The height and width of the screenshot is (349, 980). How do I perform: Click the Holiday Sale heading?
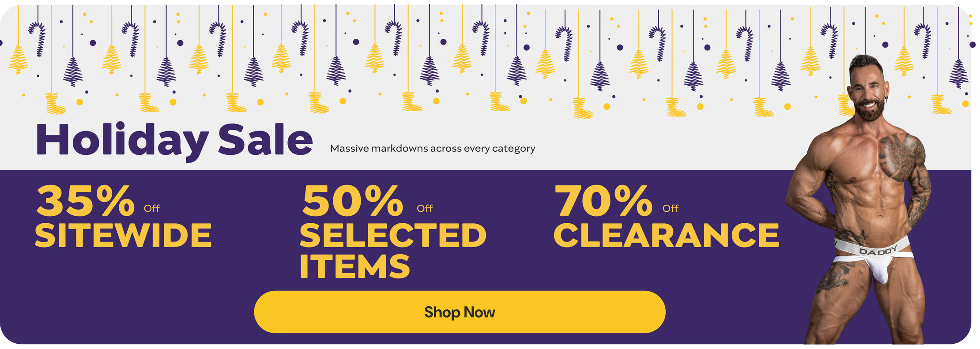point(174,140)
